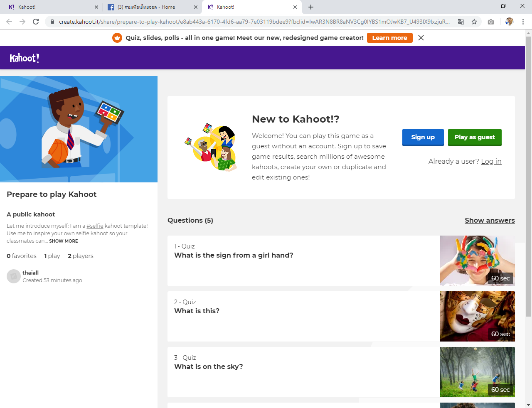Switch to the first Kahoot! tab
Viewport: 532px width, 408px height.
coord(50,7)
